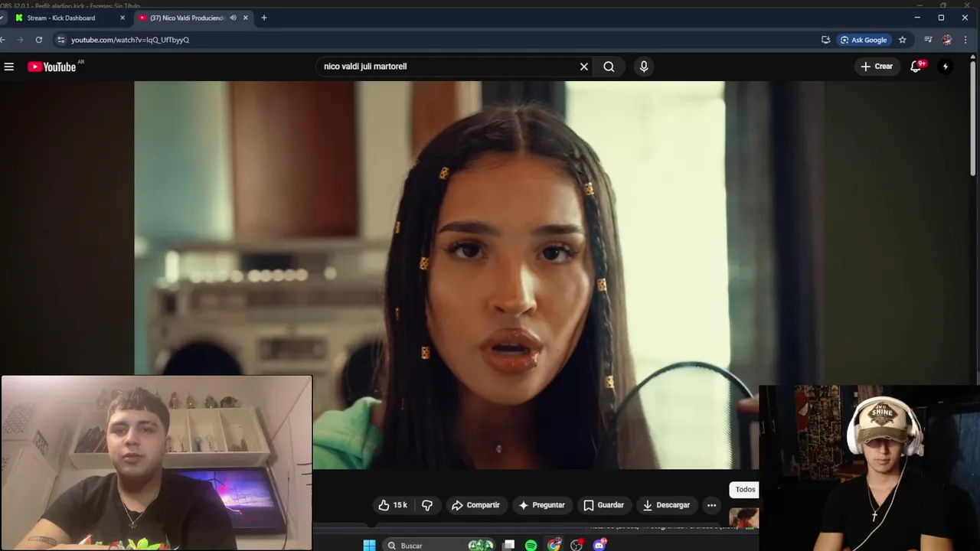Bookmark this page with the star icon
The height and width of the screenshot is (551, 980).
pos(903,40)
